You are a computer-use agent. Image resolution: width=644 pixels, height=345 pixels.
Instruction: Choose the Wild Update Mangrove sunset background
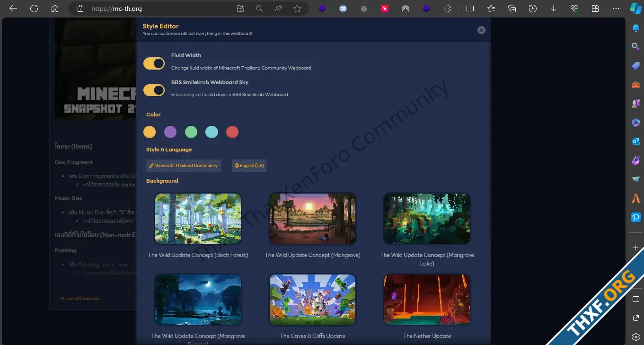pyautogui.click(x=312, y=219)
